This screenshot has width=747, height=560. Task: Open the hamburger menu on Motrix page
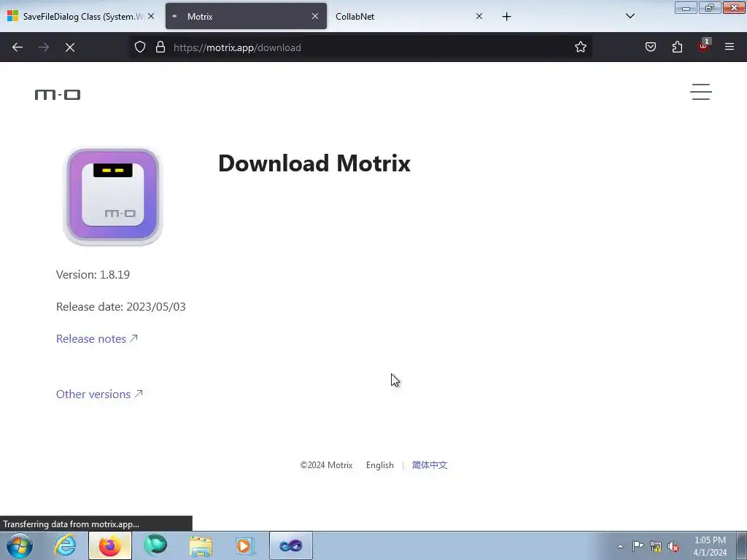(701, 92)
